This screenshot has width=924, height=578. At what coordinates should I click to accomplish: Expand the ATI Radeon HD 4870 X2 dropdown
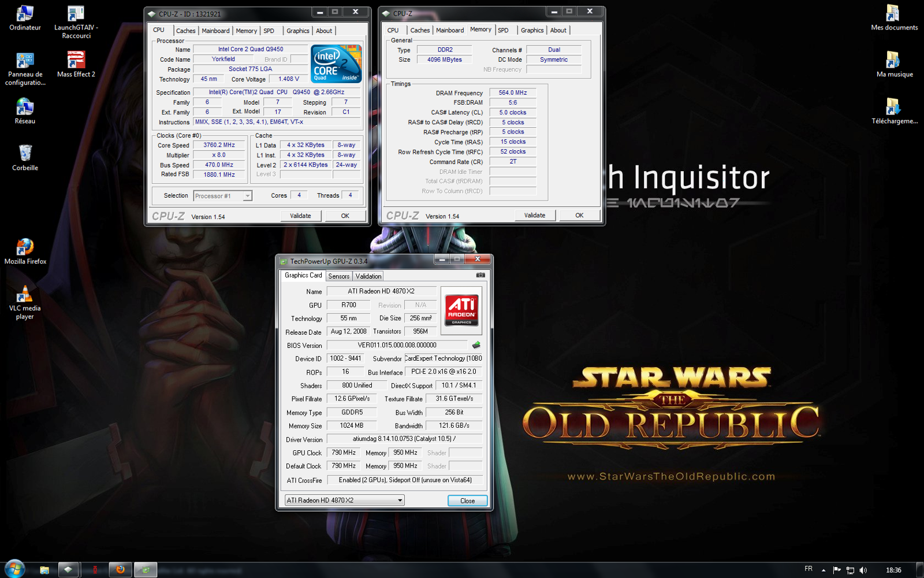(x=345, y=500)
